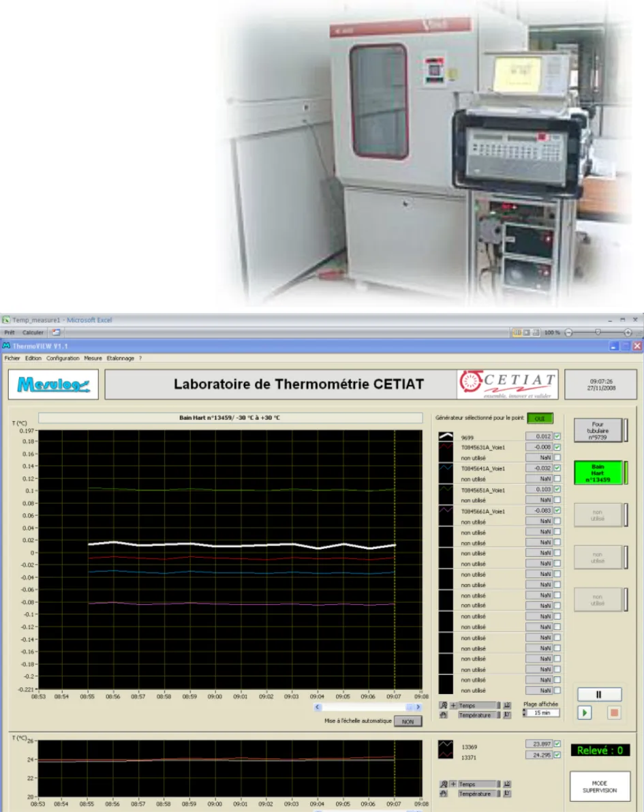644x812 pixels.
Task: Uncheck the T0845661A_Voie1 checkbox
Action: (x=557, y=511)
